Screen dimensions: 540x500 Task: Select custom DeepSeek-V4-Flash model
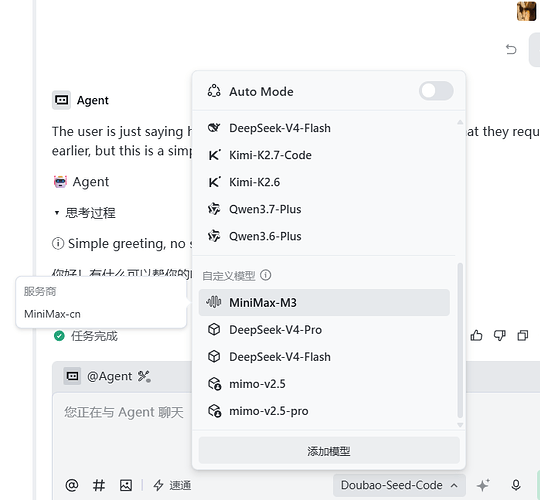(x=324, y=357)
